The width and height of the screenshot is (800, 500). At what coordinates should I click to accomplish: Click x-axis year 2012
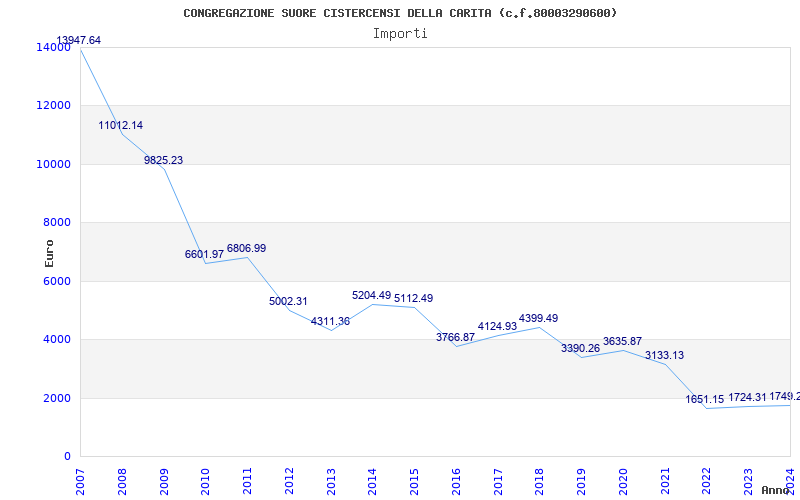pos(289,482)
